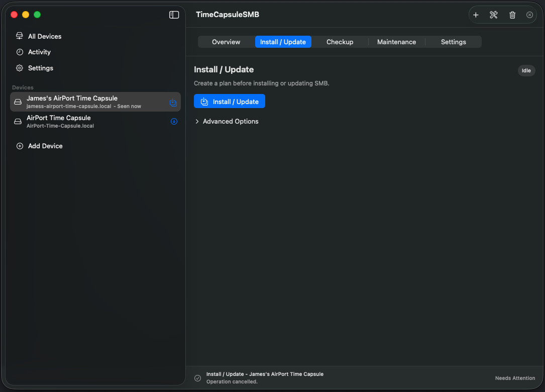Toggle the sidebar panel icon
545x392 pixels.
[174, 15]
